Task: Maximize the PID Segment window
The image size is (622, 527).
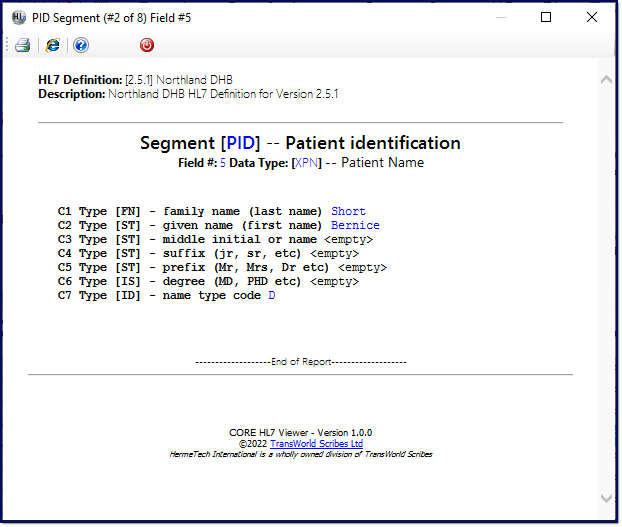Action: click(546, 17)
